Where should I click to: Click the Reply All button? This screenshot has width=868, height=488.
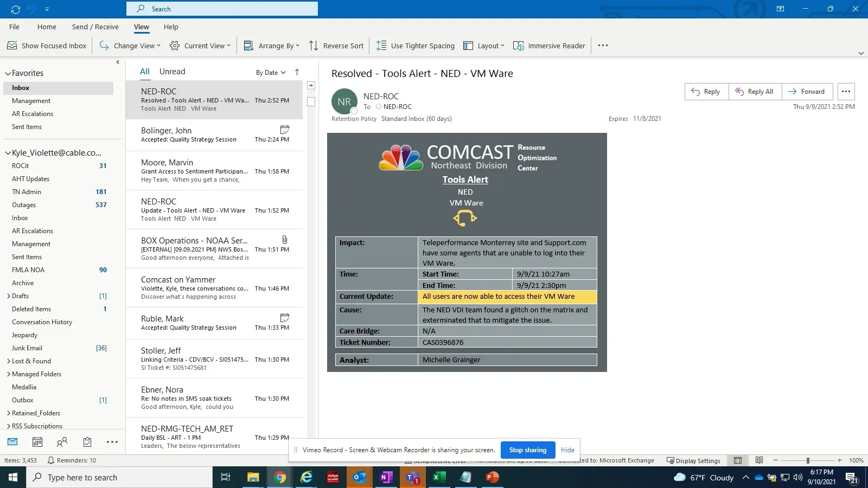click(x=755, y=91)
